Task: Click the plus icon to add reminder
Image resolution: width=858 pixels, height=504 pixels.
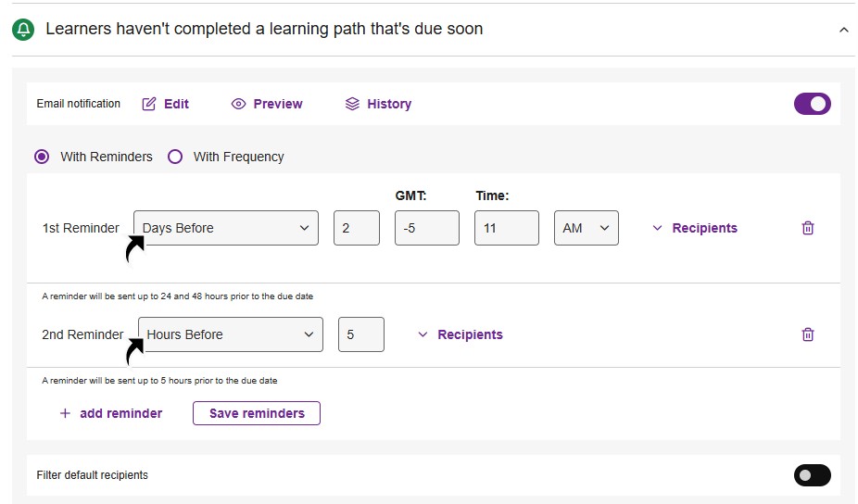Action: point(65,413)
